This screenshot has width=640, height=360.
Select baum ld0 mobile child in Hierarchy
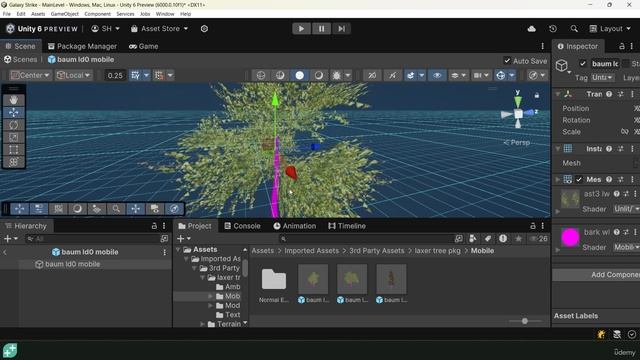tap(72, 264)
